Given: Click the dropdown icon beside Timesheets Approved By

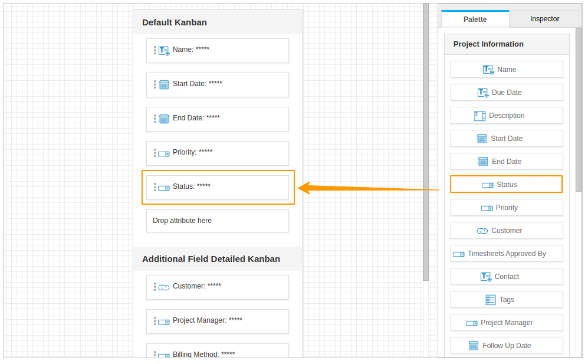Looking at the screenshot, I should [x=458, y=254].
